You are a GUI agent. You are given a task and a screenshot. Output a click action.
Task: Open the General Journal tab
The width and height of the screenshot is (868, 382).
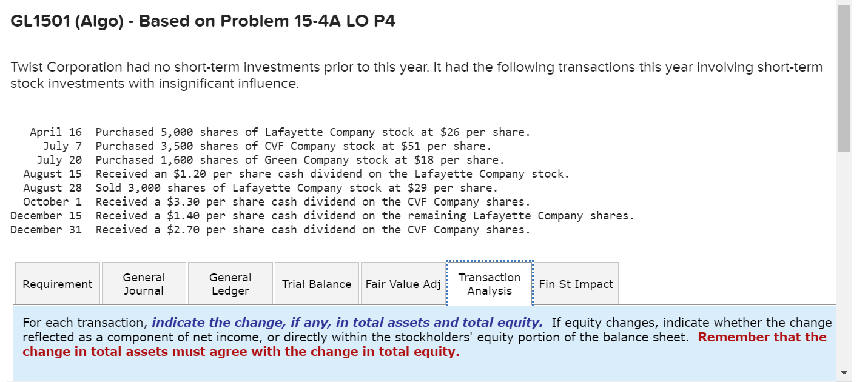(x=144, y=283)
